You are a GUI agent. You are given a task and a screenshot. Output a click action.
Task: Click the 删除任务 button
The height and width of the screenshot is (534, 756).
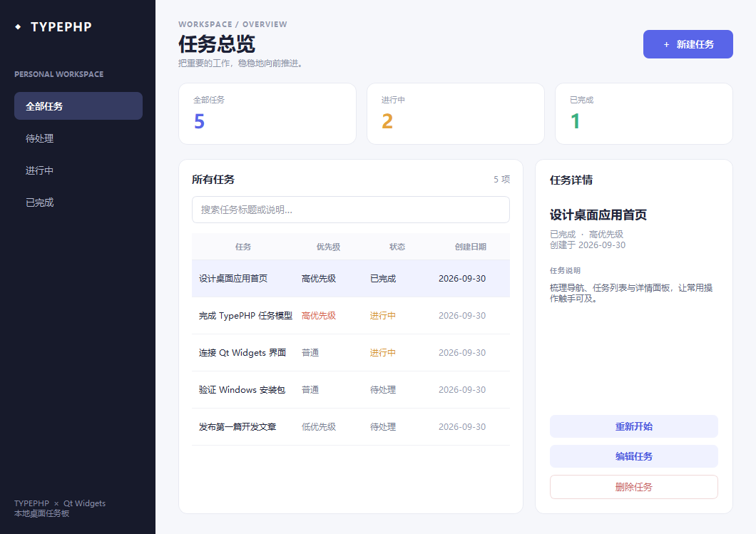click(633, 487)
